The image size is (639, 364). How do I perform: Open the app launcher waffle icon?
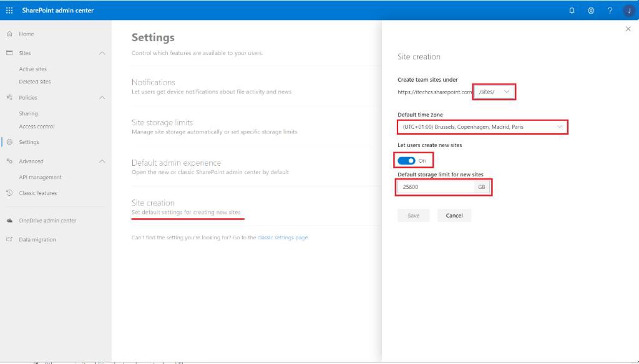coord(9,10)
